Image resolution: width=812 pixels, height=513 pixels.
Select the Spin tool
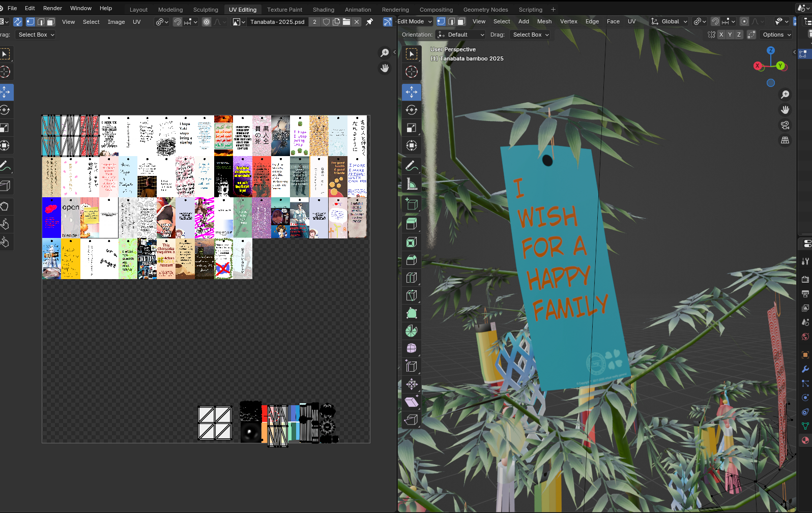(x=412, y=331)
